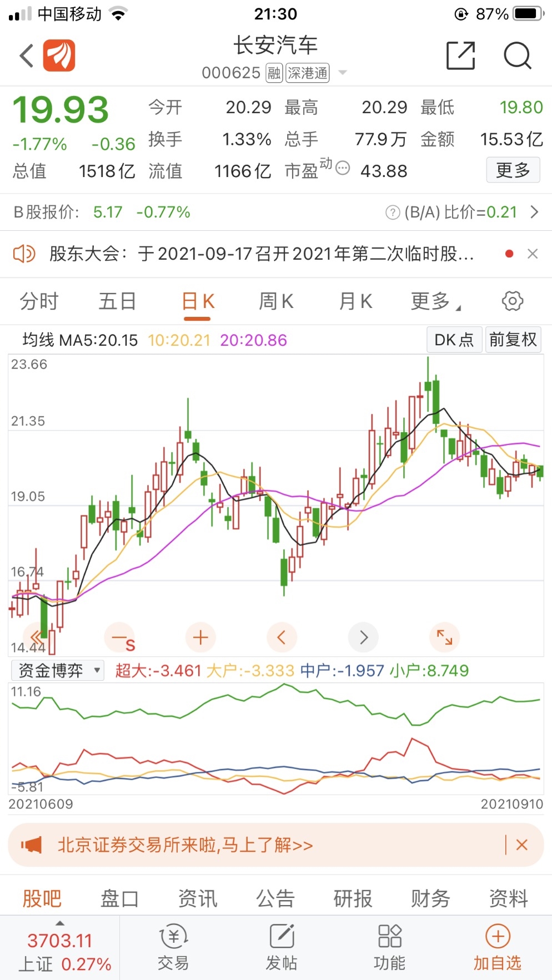Expand the 更多 chart period menu
552x980 pixels.
point(436,301)
